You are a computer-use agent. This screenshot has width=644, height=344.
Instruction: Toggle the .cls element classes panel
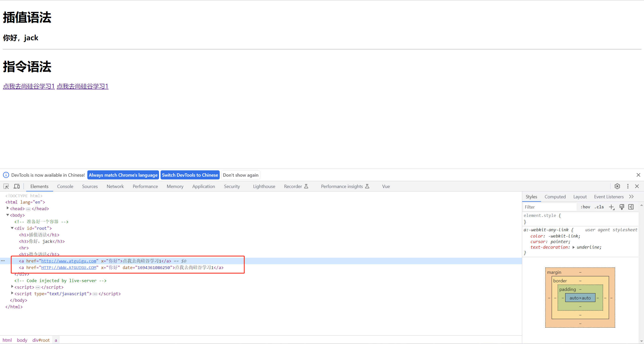pos(599,207)
